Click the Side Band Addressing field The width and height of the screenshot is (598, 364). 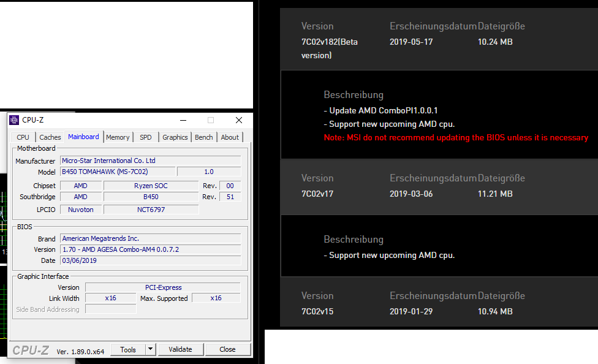pos(111,309)
